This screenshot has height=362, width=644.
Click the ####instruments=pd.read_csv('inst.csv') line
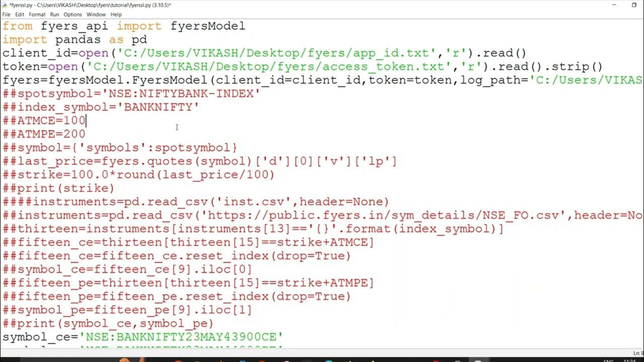click(x=196, y=202)
